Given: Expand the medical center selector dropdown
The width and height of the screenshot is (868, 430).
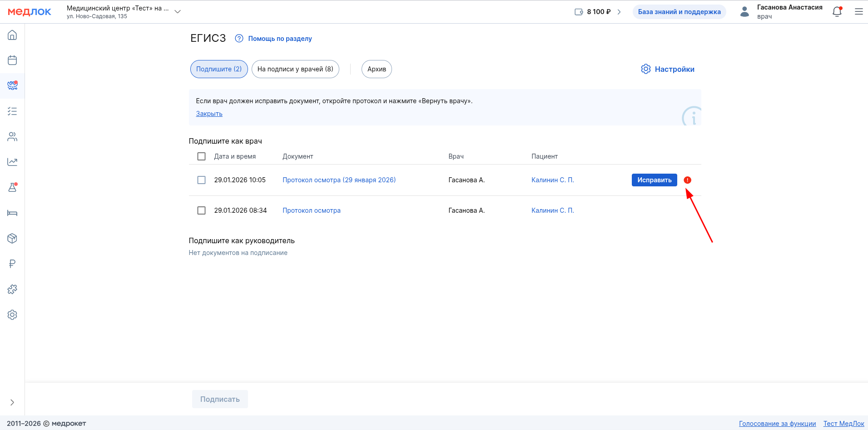Looking at the screenshot, I should tap(178, 12).
